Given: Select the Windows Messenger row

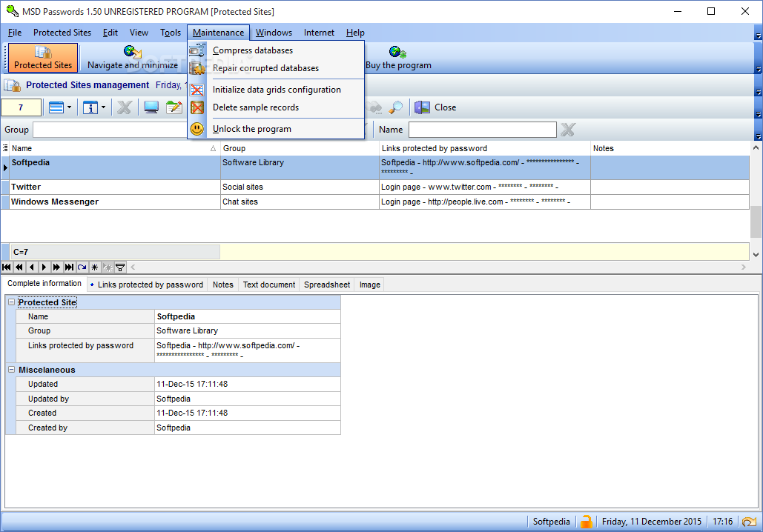Looking at the screenshot, I should (x=374, y=202).
